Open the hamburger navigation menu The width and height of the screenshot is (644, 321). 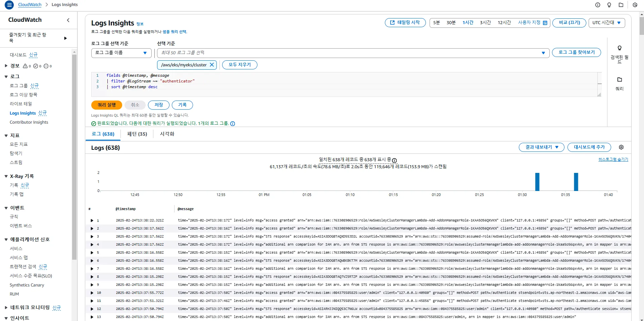9,5
